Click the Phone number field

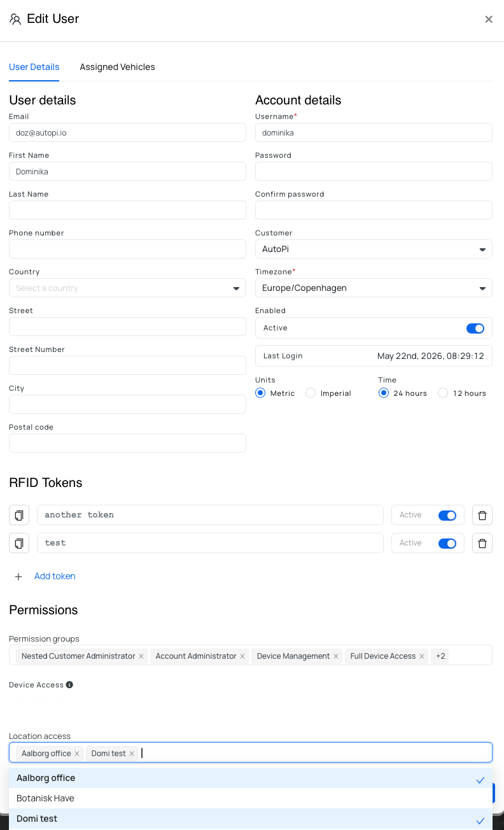(127, 250)
